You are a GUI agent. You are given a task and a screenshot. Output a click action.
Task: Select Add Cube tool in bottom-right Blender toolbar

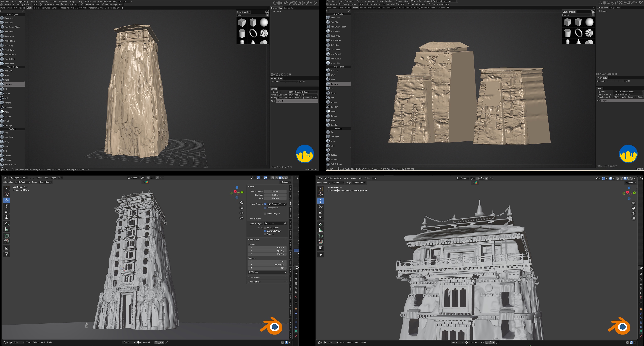tap(321, 236)
